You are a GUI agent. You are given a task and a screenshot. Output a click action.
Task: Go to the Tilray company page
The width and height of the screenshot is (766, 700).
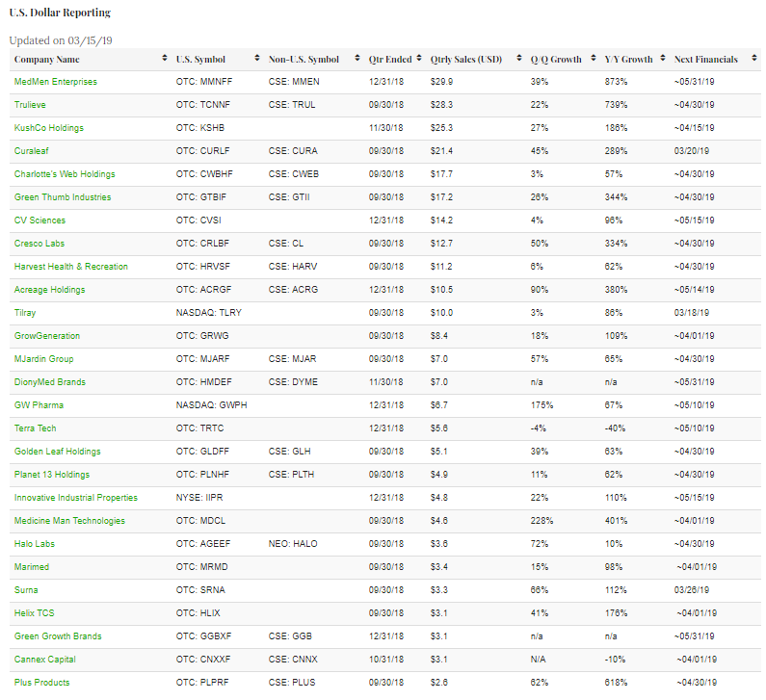point(26,313)
